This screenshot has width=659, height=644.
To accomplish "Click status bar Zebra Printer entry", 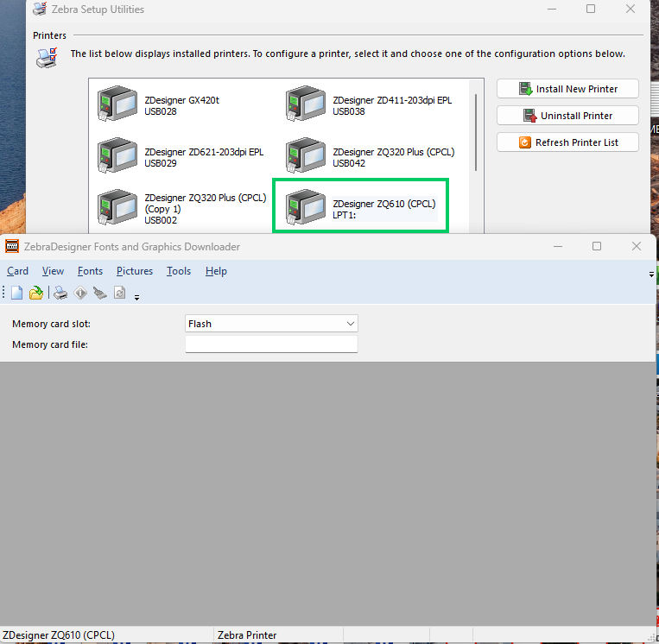I will click(247, 635).
